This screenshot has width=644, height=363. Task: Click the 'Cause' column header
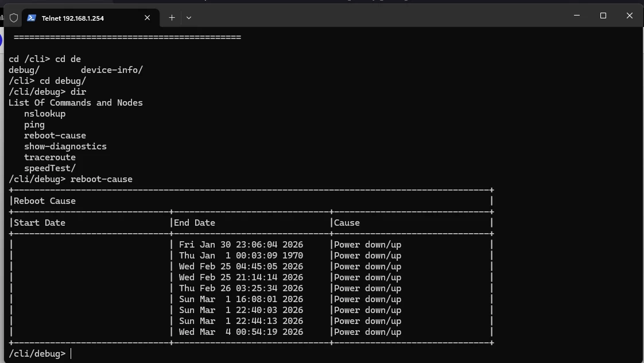tap(347, 223)
